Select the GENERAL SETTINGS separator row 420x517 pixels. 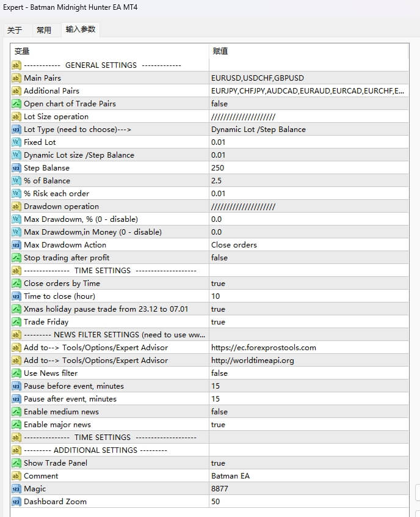pyautogui.click(x=210, y=65)
